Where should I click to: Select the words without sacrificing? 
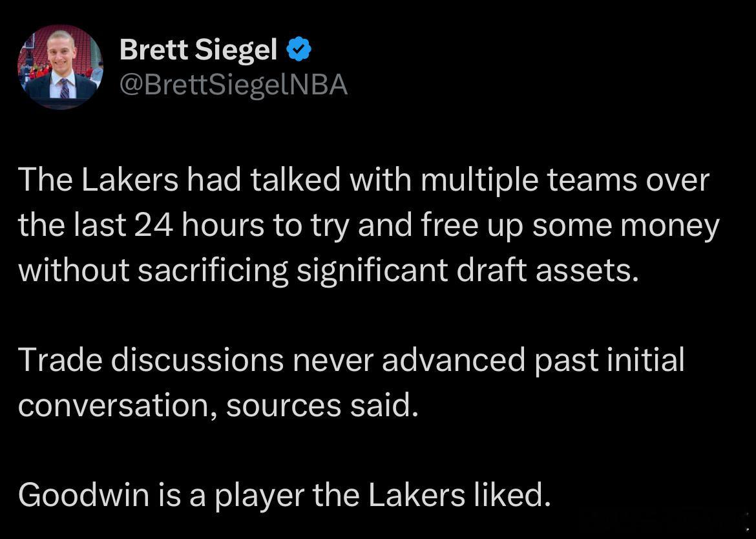[153, 271]
